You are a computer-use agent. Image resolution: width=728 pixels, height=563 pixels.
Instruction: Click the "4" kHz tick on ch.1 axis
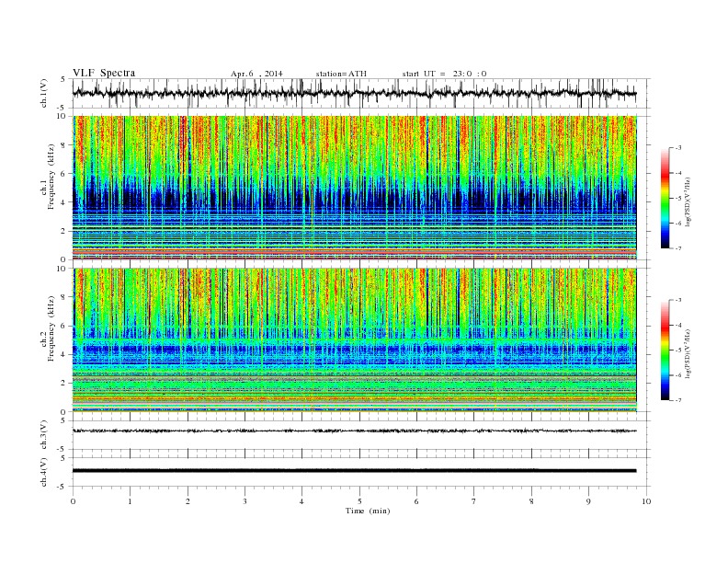click(64, 202)
